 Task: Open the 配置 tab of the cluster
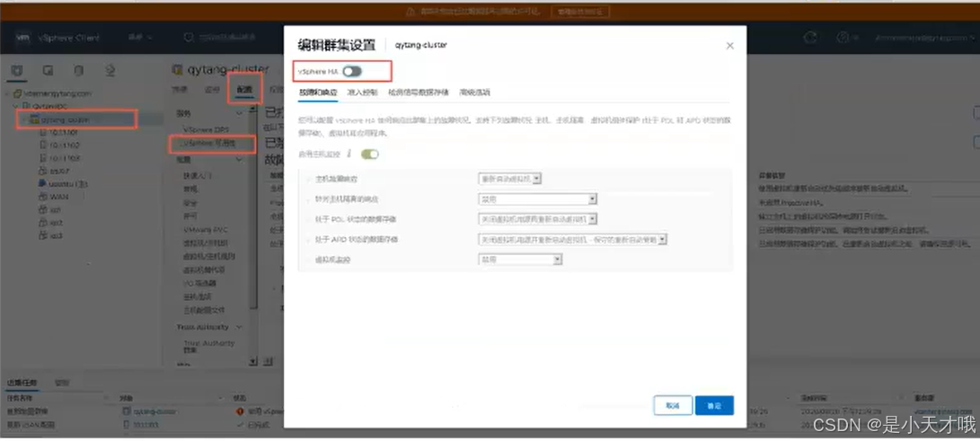click(244, 90)
